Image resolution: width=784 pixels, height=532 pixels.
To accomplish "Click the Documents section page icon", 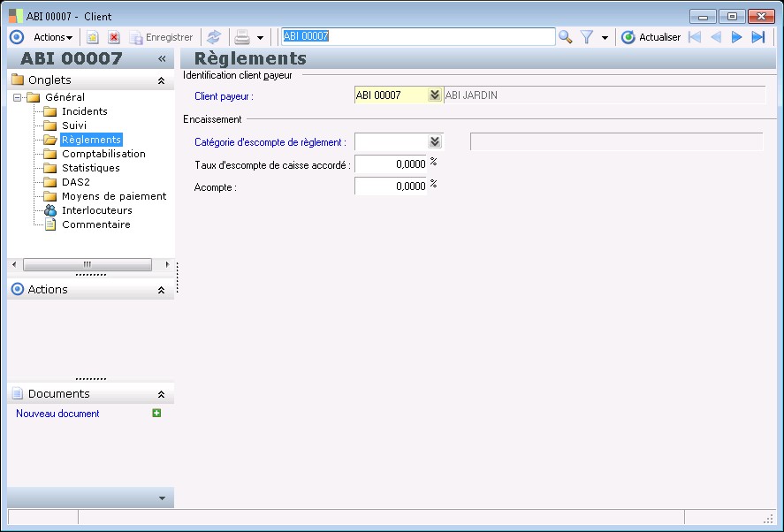I will (x=18, y=393).
